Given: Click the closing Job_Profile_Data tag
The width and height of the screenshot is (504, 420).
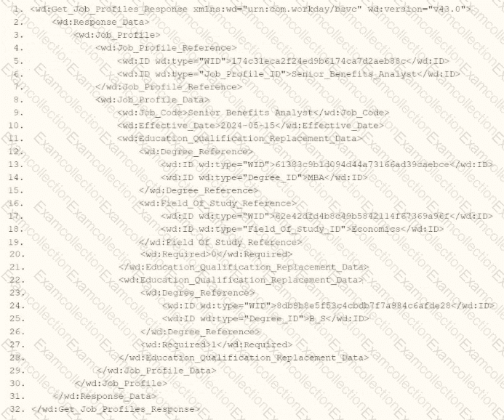Looking at the screenshot, I should [156, 371].
